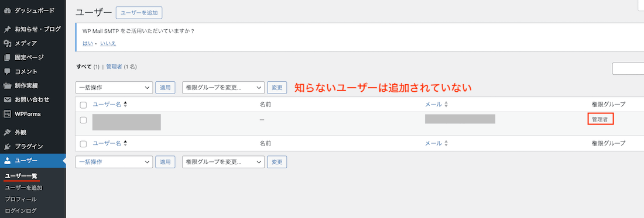Click the WPForms icon in sidebar
Viewport: 644px width, 218px height.
7,114
